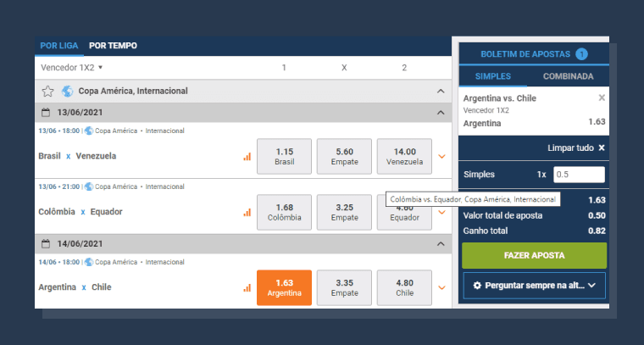Click the 13/06/2021 date header text
This screenshot has width=644, height=345.
pyautogui.click(x=80, y=113)
